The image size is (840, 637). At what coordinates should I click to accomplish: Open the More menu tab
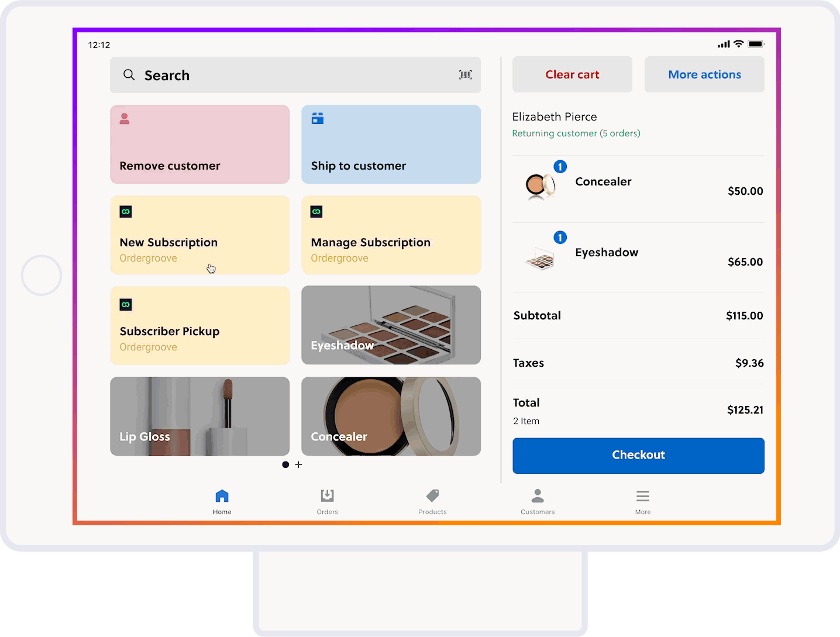pyautogui.click(x=643, y=502)
